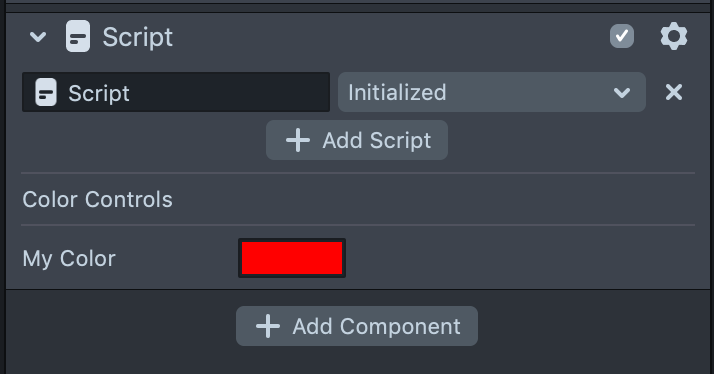Click the Initialized dropdown arrow chevron
Viewport: 714px width, 374px height.
[622, 93]
